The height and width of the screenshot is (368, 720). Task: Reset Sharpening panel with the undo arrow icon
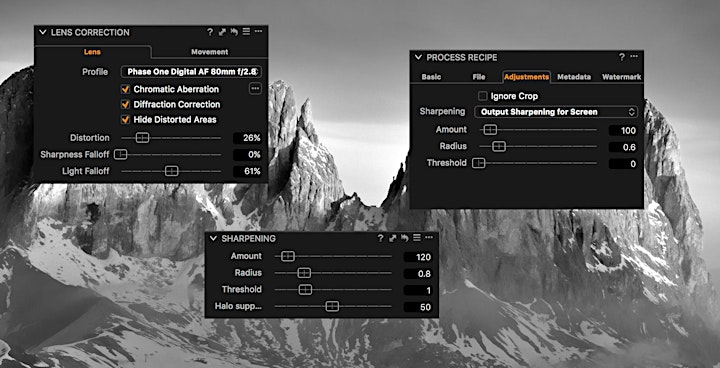[x=405, y=238]
